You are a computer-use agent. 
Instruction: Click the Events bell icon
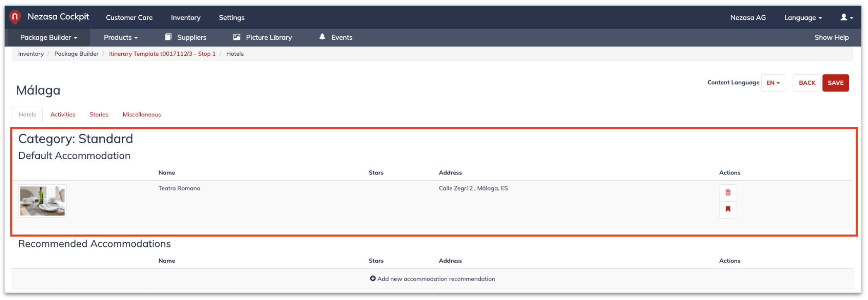tap(323, 37)
